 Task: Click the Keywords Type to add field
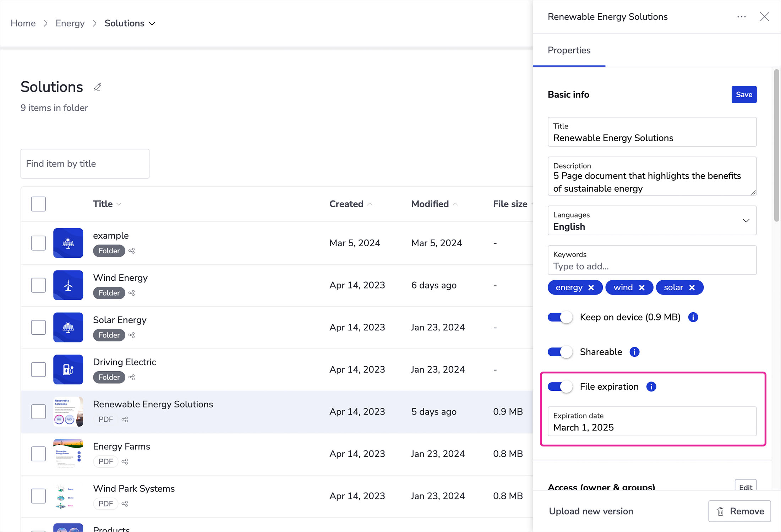[652, 260]
